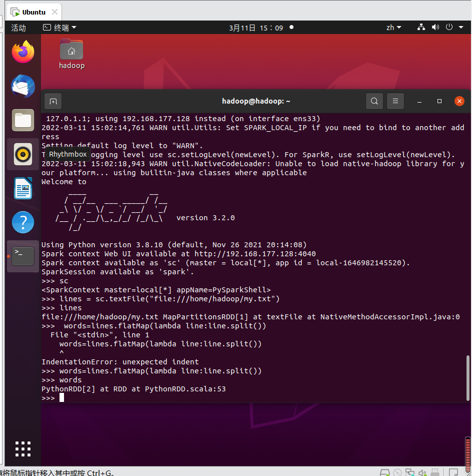Click 'PythonRDD[2] at RDD' output line
This screenshot has height=476, width=472.
[133, 389]
